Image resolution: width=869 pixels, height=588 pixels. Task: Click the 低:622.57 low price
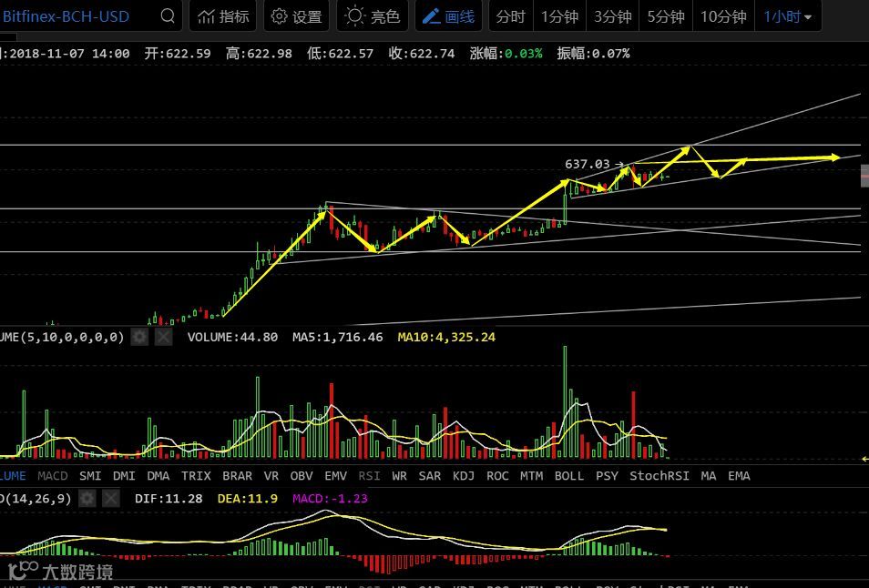point(341,53)
